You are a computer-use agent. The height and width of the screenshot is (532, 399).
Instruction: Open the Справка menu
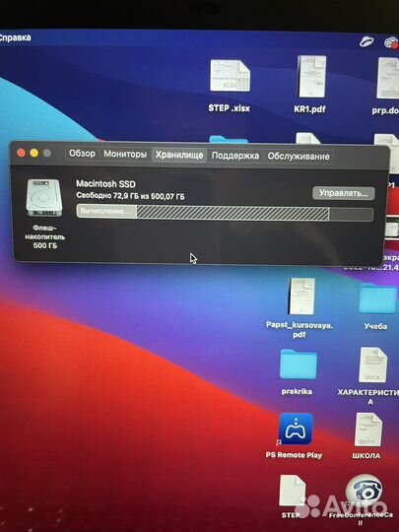tap(15, 37)
